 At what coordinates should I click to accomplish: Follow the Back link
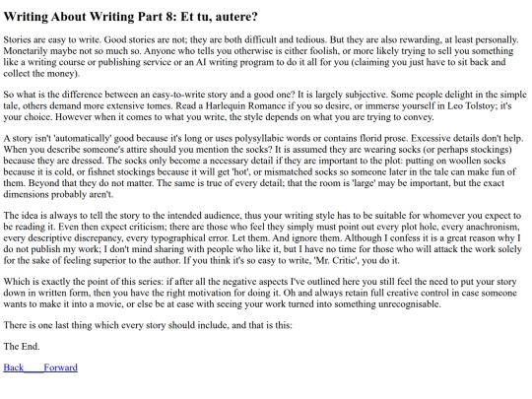click(14, 367)
